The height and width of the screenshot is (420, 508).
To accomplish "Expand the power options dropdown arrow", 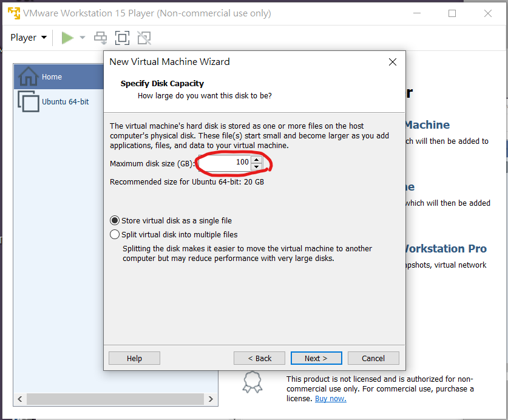I will tap(83, 38).
